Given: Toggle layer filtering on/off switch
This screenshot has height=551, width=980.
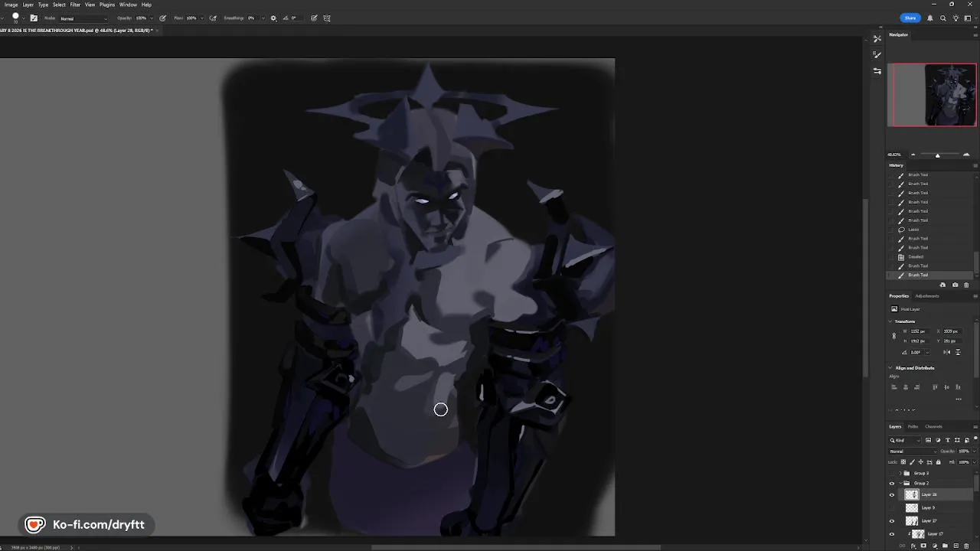Looking at the screenshot, I should pyautogui.click(x=975, y=439).
